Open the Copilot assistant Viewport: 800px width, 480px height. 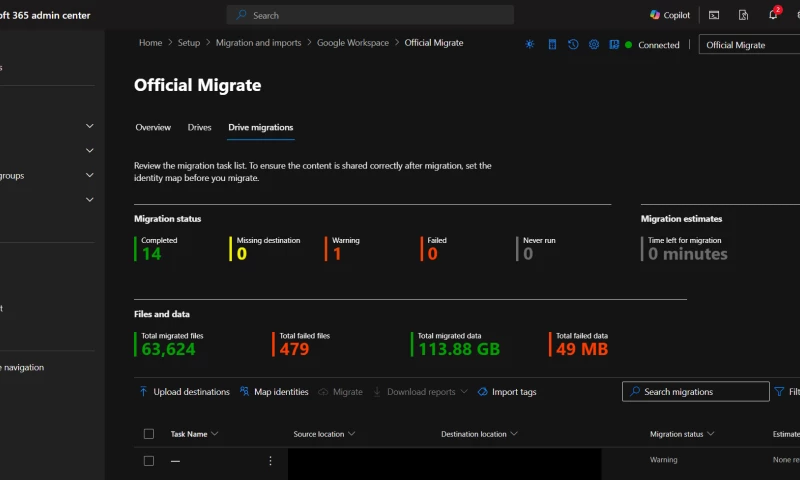coord(669,15)
